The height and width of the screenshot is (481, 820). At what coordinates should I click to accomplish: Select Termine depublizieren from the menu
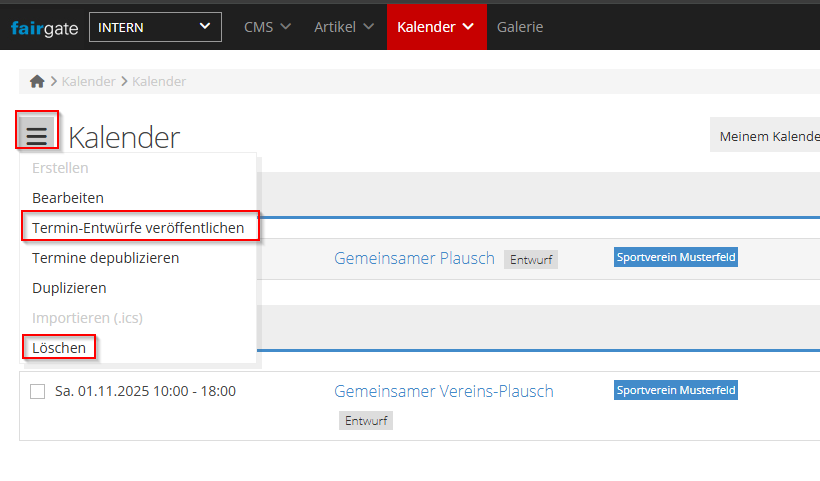105,258
